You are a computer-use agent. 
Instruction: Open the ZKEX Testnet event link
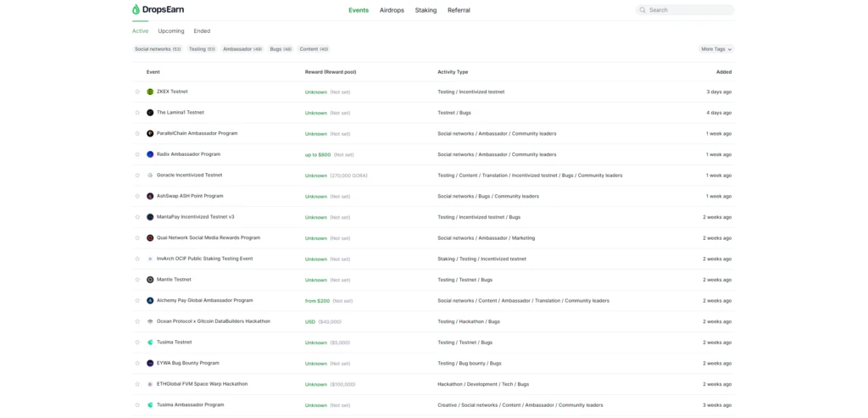click(172, 92)
